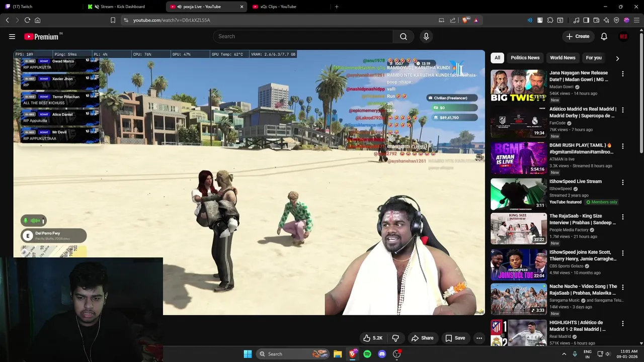The height and width of the screenshot is (362, 644).
Task: Close the pooja Live YouTube tab
Action: pyautogui.click(x=242, y=7)
